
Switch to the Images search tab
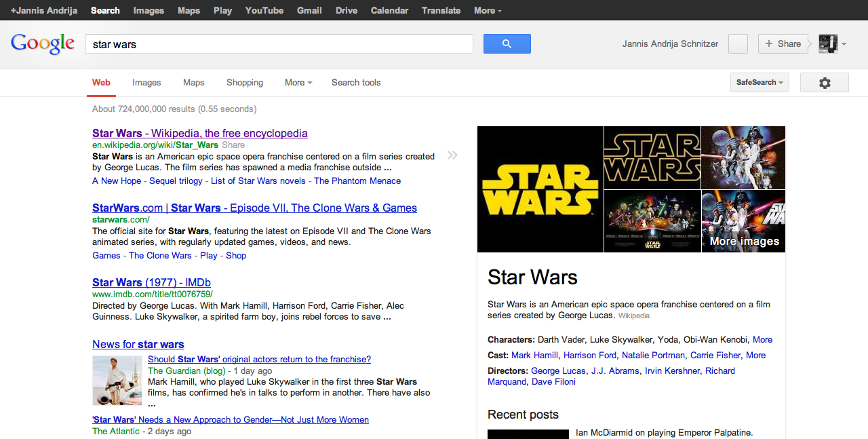coord(146,83)
